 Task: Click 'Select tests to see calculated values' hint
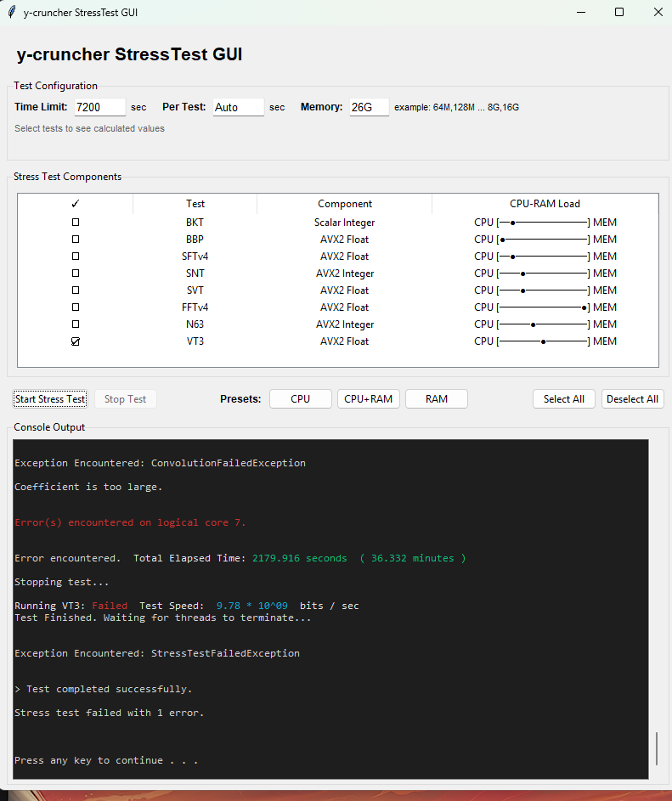coord(89,128)
